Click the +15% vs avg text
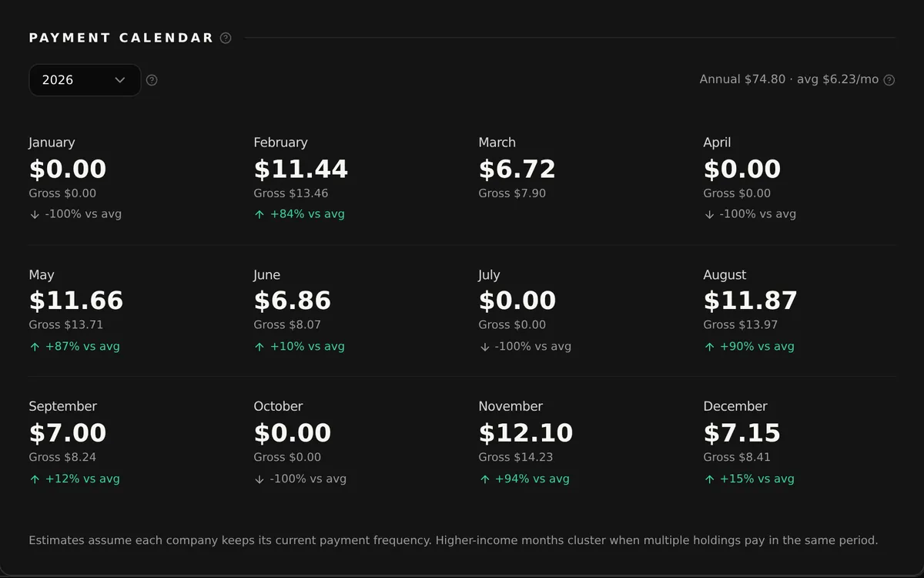Image resolution: width=924 pixels, height=578 pixels. coord(757,479)
